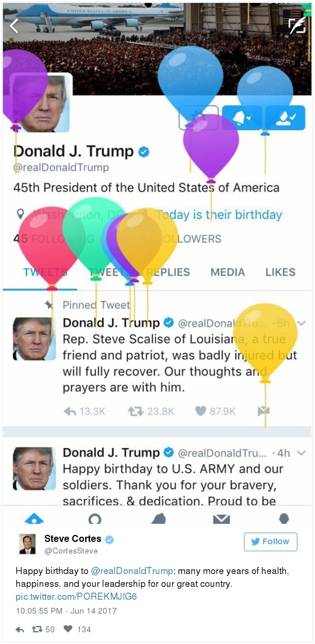
Task: Toggle the following status button
Action: [x=285, y=117]
